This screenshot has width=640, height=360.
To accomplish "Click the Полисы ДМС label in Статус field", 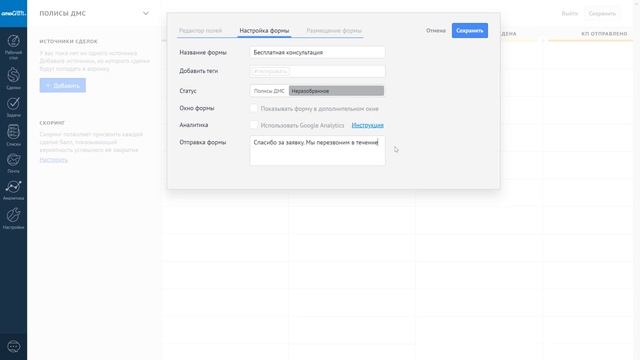I will coord(269,91).
